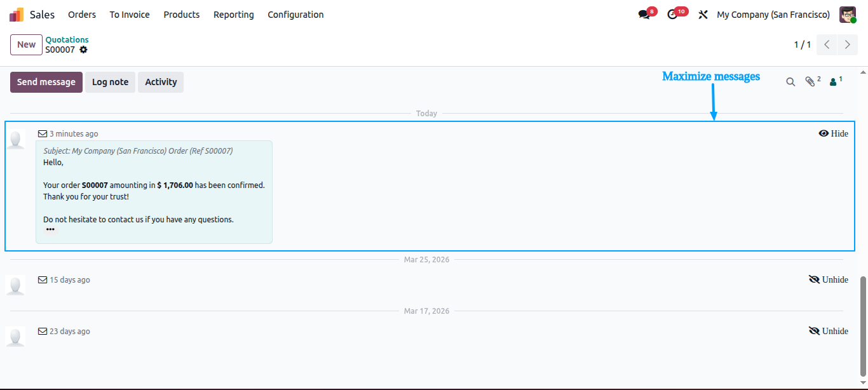The width and height of the screenshot is (868, 390).
Task: Open the Reporting menu
Action: [x=234, y=15]
